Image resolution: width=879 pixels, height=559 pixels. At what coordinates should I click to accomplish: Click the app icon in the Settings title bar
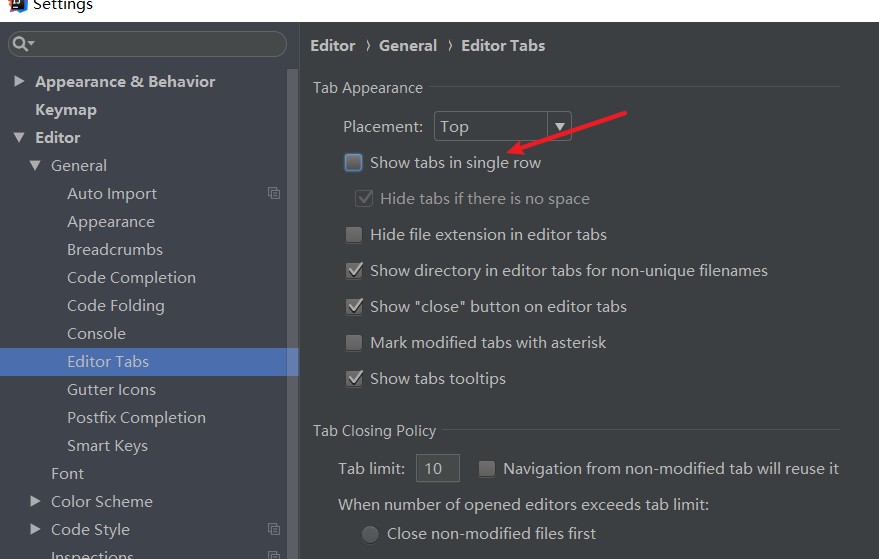[15, 5]
